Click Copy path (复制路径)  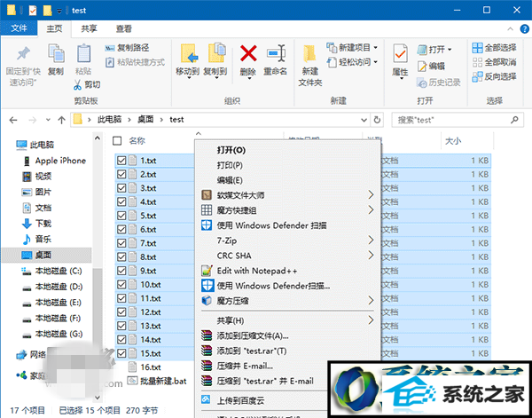click(x=127, y=48)
